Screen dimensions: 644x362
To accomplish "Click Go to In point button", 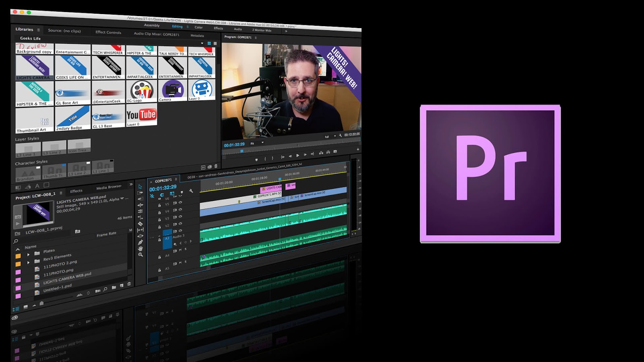I will pos(283,157).
